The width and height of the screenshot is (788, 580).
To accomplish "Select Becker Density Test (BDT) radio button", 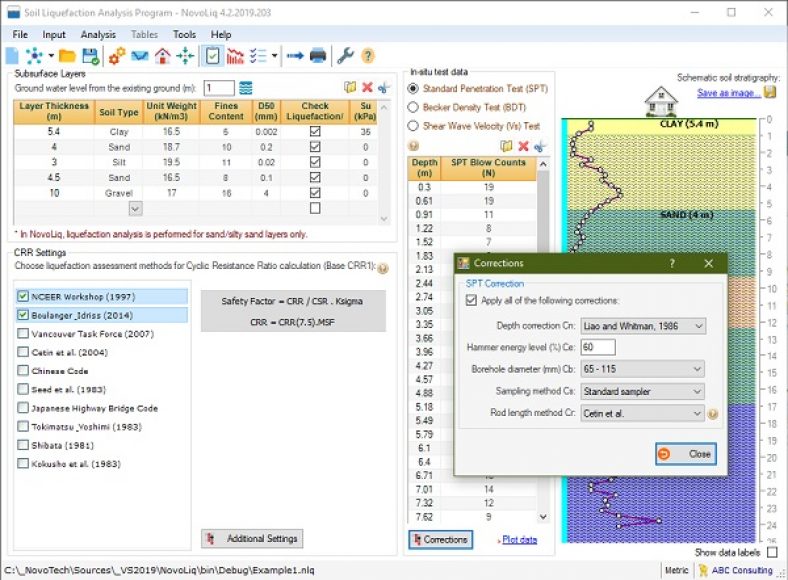I will point(413,107).
